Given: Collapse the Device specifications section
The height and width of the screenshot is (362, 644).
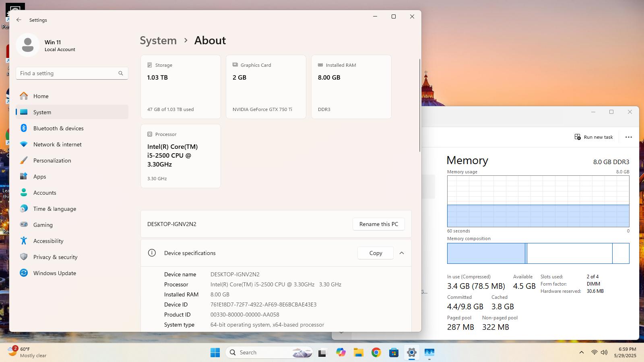Looking at the screenshot, I should coord(402,253).
